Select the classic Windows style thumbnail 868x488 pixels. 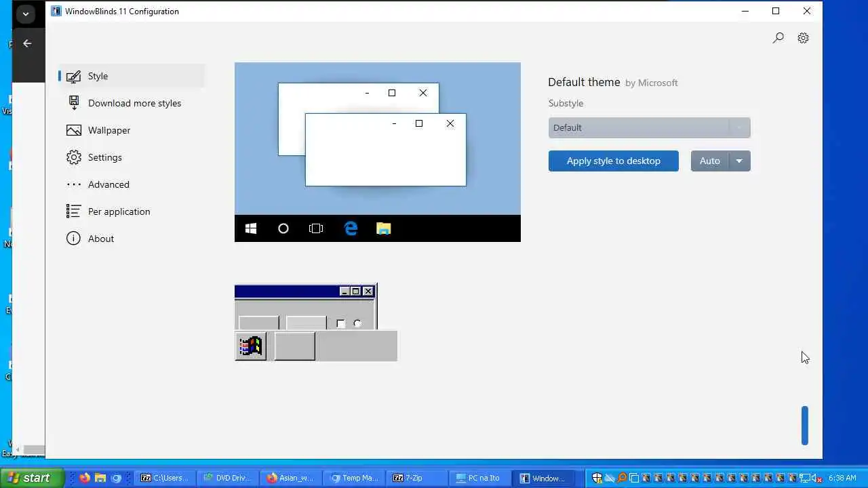pos(316,323)
